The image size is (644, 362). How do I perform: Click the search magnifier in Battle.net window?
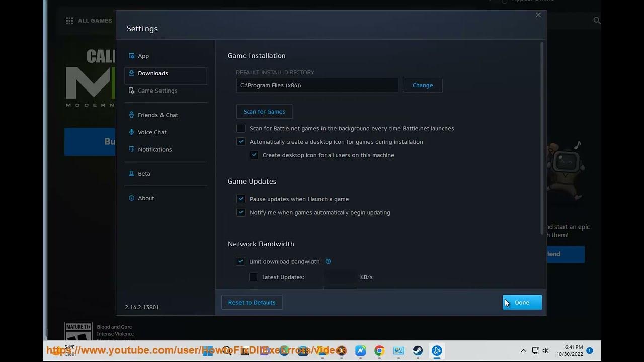(x=597, y=21)
